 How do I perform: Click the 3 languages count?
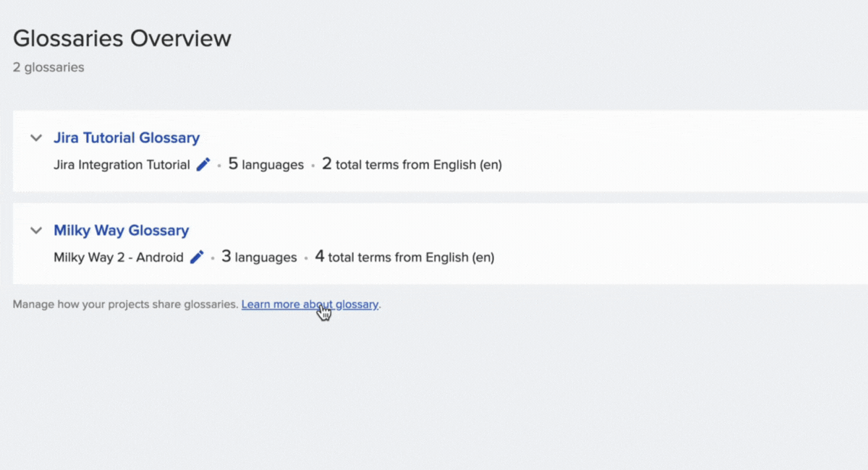[x=259, y=257]
